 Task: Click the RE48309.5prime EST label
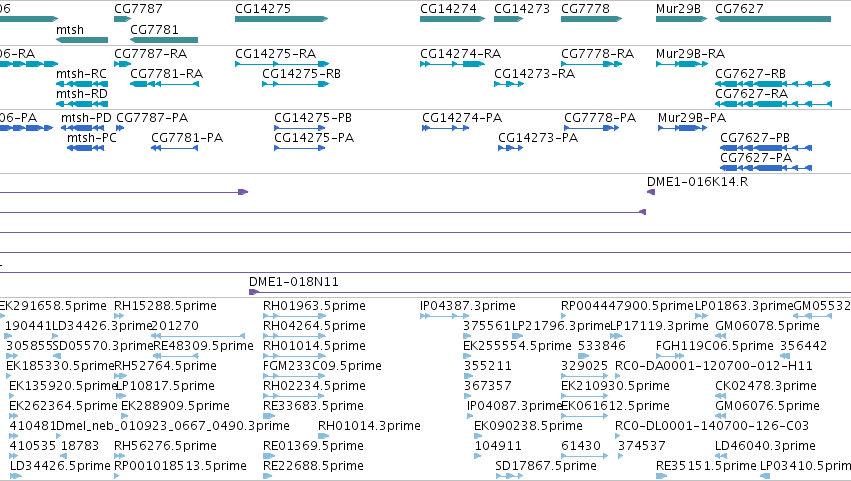(x=203, y=346)
